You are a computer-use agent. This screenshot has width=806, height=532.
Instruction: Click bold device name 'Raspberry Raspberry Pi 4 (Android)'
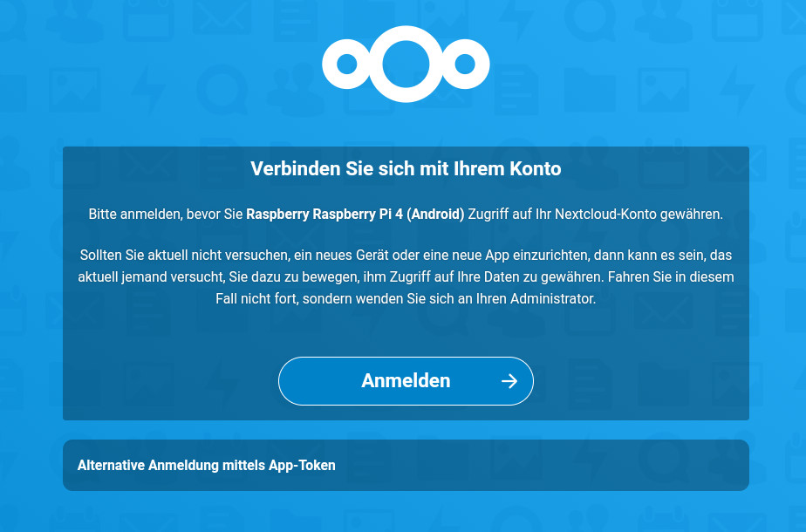click(x=355, y=215)
